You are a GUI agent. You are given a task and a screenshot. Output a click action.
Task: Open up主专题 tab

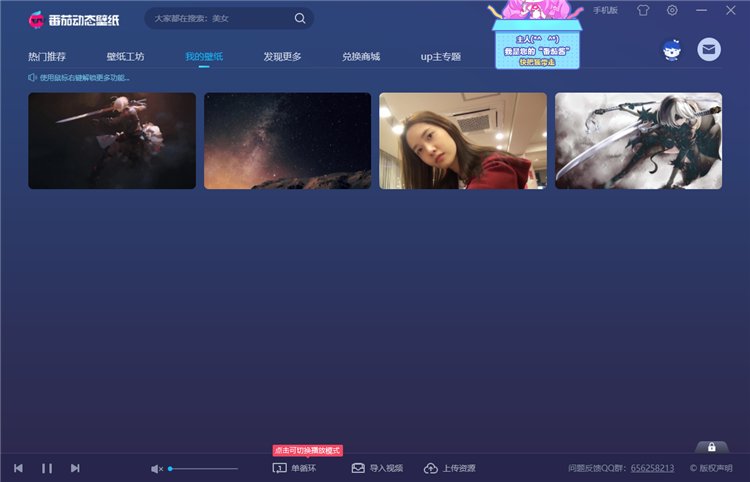(441, 56)
